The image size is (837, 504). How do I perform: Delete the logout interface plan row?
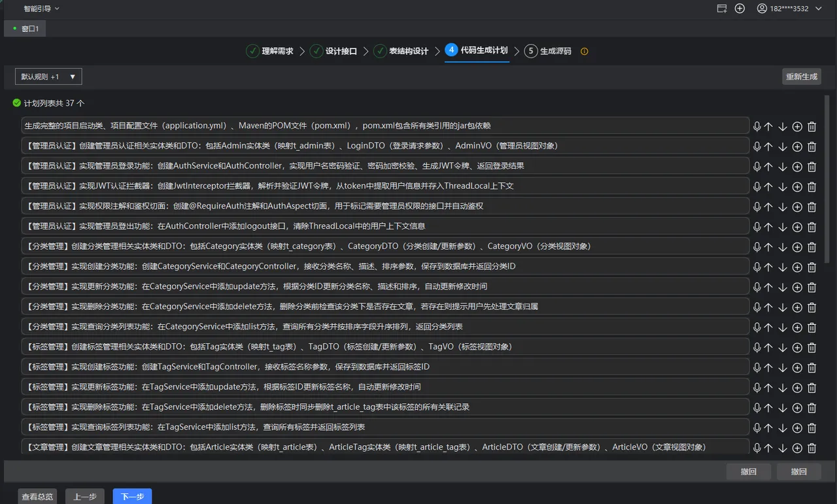point(811,227)
